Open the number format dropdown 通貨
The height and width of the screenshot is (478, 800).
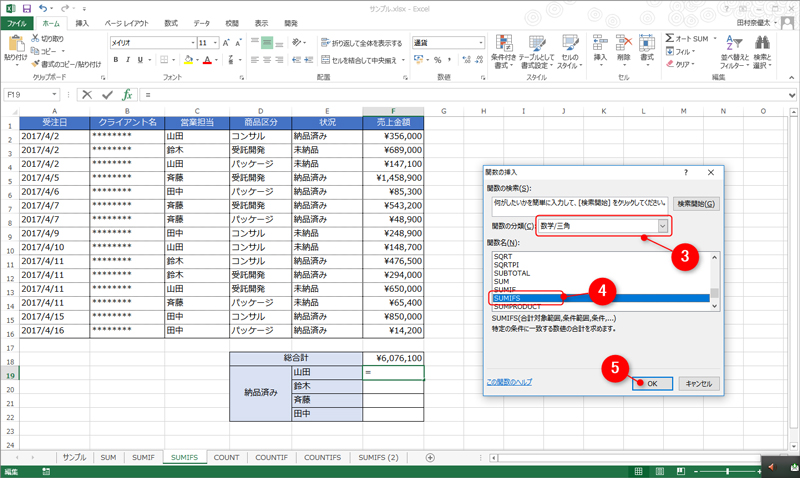click(481, 43)
